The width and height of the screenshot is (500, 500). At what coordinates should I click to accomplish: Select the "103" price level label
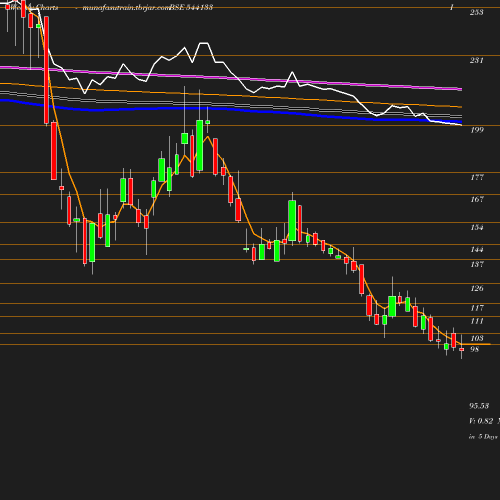477,338
